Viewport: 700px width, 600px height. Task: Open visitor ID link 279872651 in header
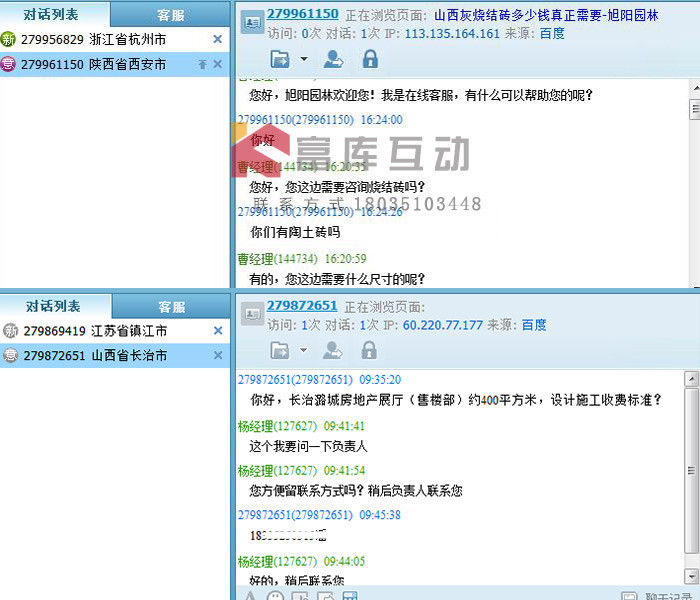coord(302,305)
